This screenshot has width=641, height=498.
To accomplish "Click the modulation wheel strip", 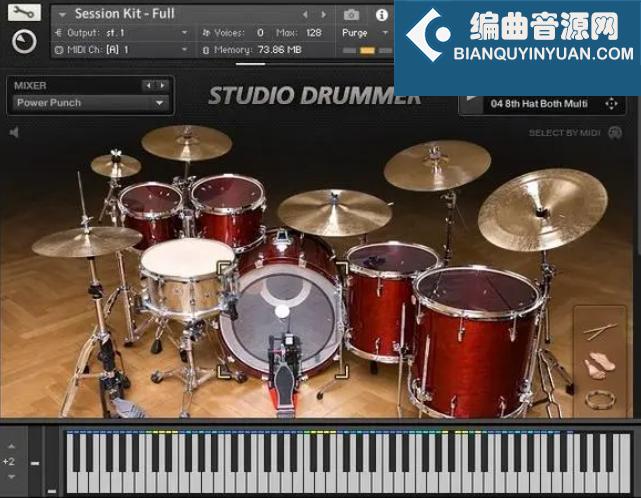I will pyautogui.click(x=52, y=461).
